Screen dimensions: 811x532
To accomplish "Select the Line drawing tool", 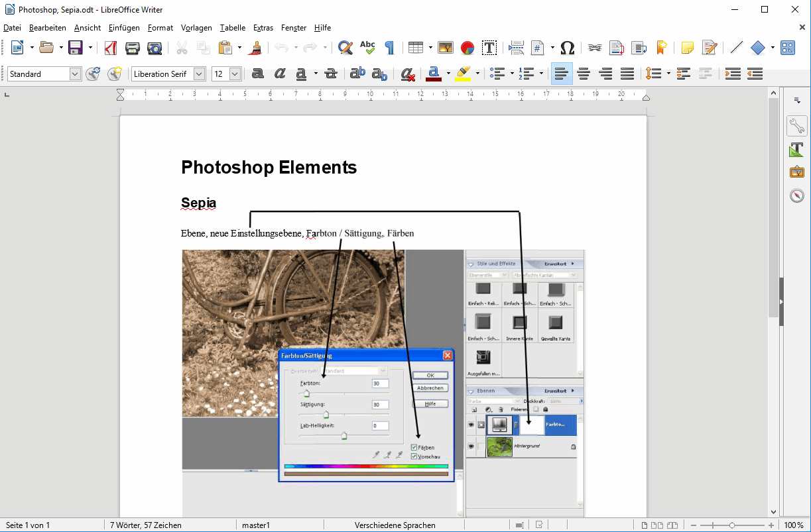I will (737, 48).
